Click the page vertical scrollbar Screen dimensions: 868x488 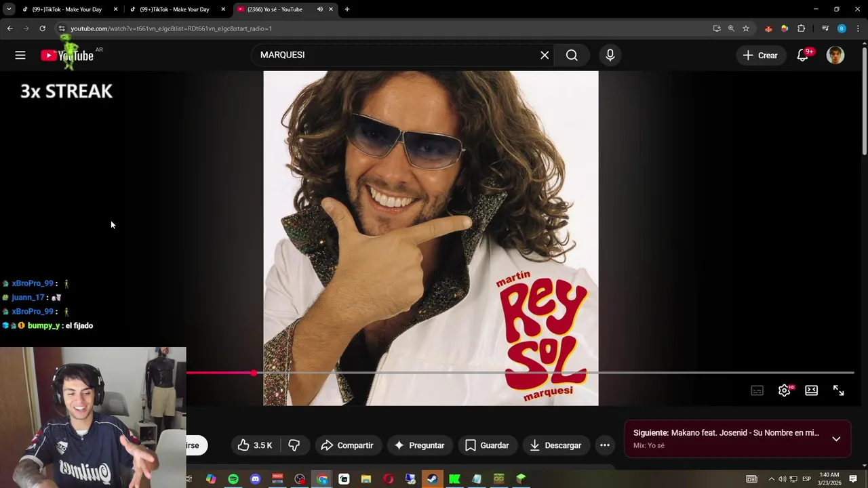864,102
